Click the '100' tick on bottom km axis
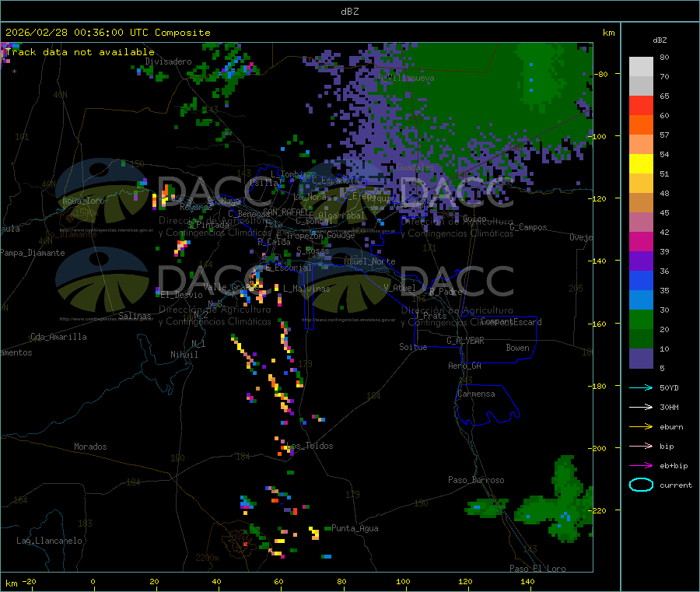The image size is (700, 592). click(403, 581)
